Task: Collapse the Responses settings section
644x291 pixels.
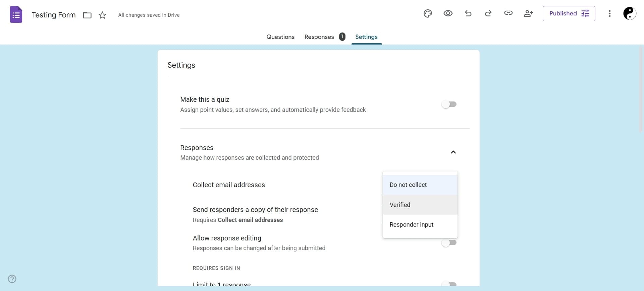Action: [453, 152]
